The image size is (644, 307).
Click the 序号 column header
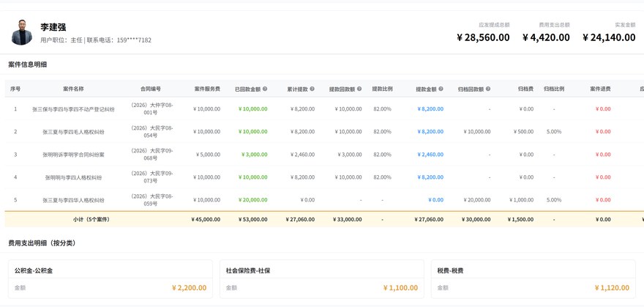click(15, 89)
